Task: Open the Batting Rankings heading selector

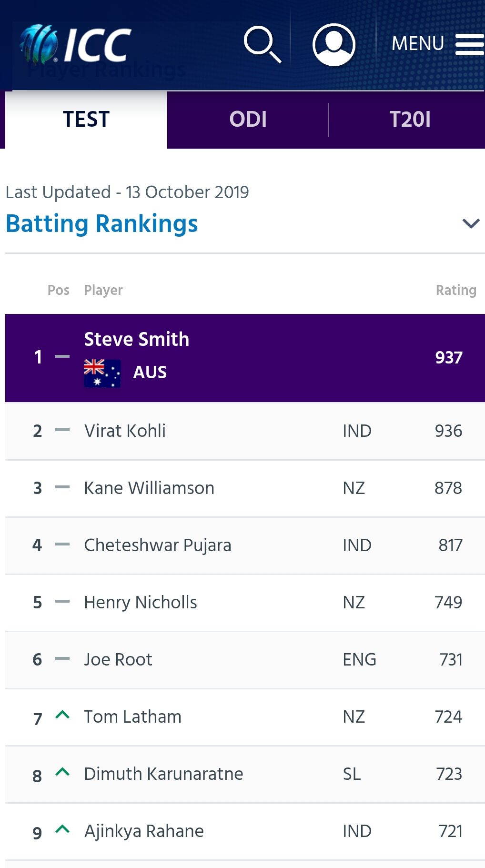Action: [102, 223]
